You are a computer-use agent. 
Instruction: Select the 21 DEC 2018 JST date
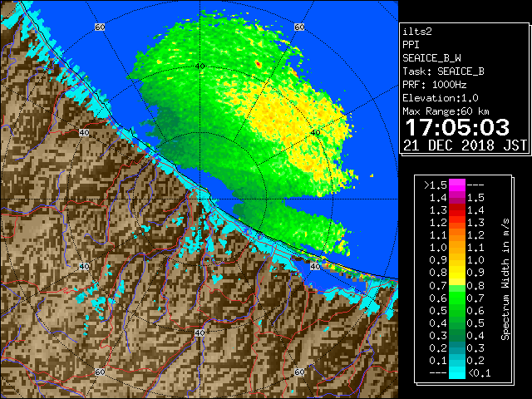pos(465,145)
